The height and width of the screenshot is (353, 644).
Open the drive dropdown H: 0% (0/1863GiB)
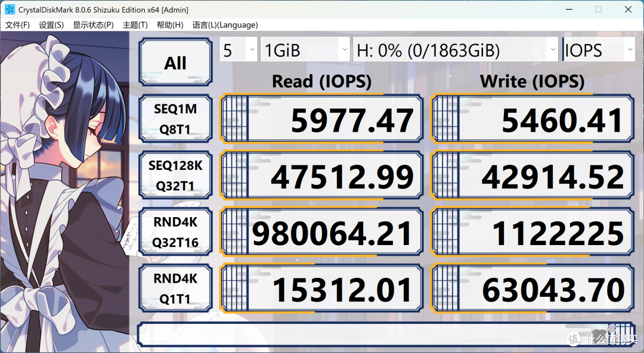(456, 49)
